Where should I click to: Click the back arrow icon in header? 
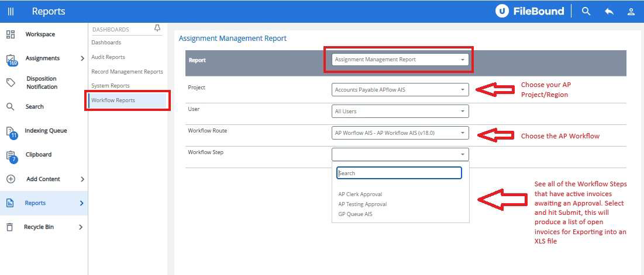point(609,12)
